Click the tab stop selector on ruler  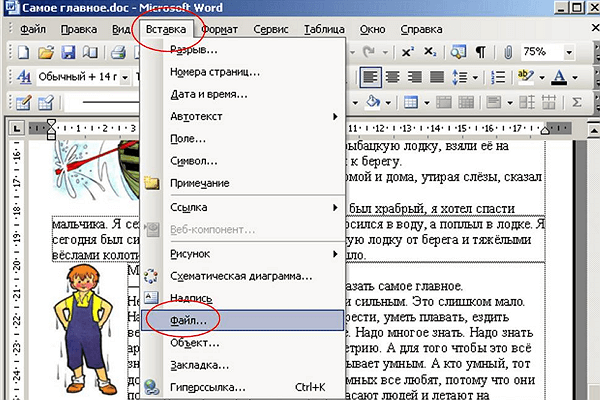tap(16, 129)
